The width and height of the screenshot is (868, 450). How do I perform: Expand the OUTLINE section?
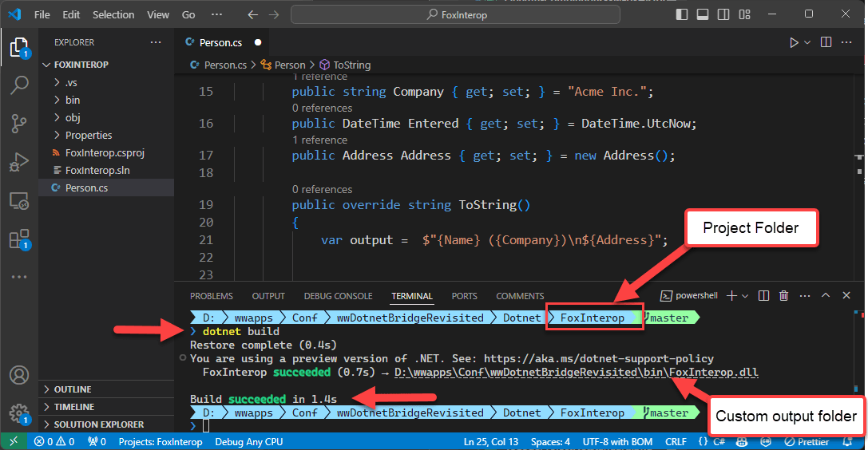tap(72, 389)
